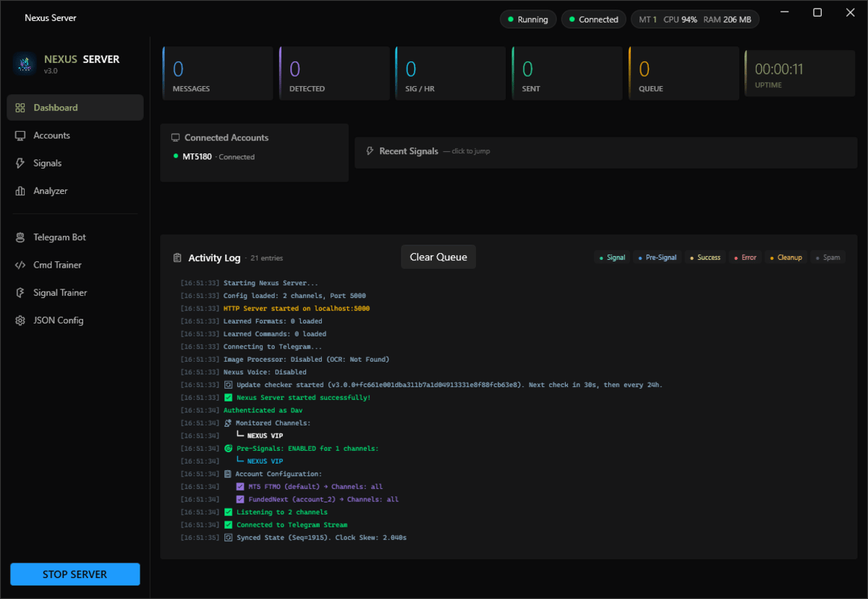Click the MESSAGES stat card
This screenshot has height=599, width=868.
coord(218,73)
